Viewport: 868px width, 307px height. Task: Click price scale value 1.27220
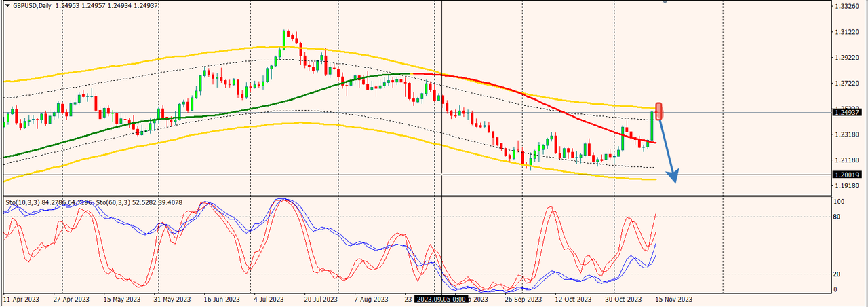pos(848,84)
